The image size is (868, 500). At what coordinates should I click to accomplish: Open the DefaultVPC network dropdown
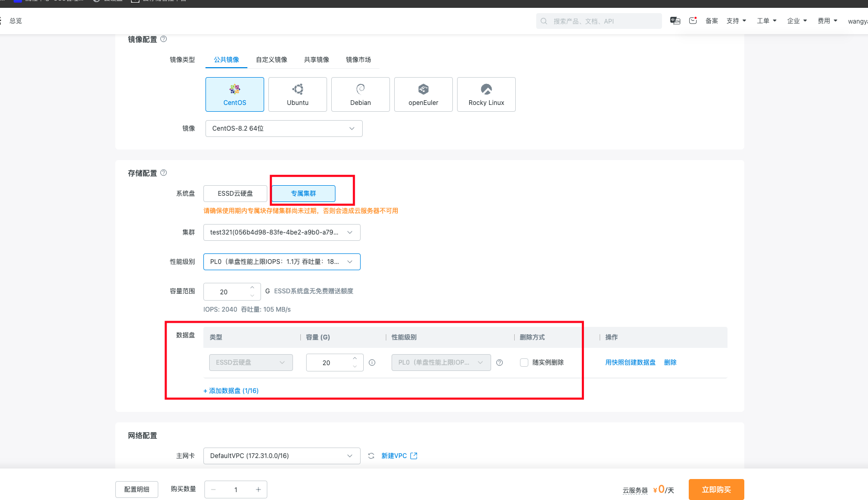(281, 456)
